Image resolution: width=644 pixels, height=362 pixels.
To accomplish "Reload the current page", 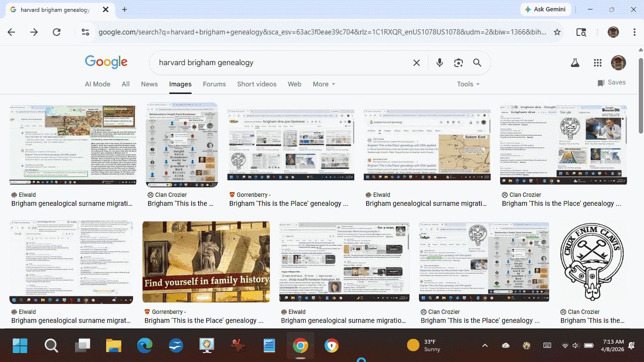I will pyautogui.click(x=57, y=32).
